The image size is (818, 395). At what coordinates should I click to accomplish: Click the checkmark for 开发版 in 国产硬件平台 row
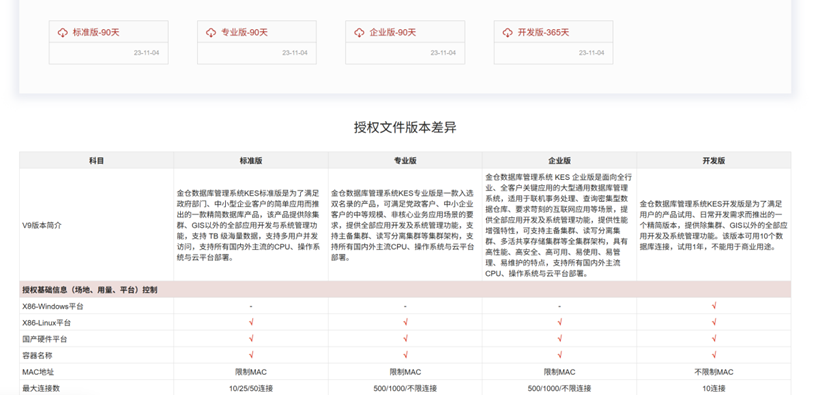714,339
